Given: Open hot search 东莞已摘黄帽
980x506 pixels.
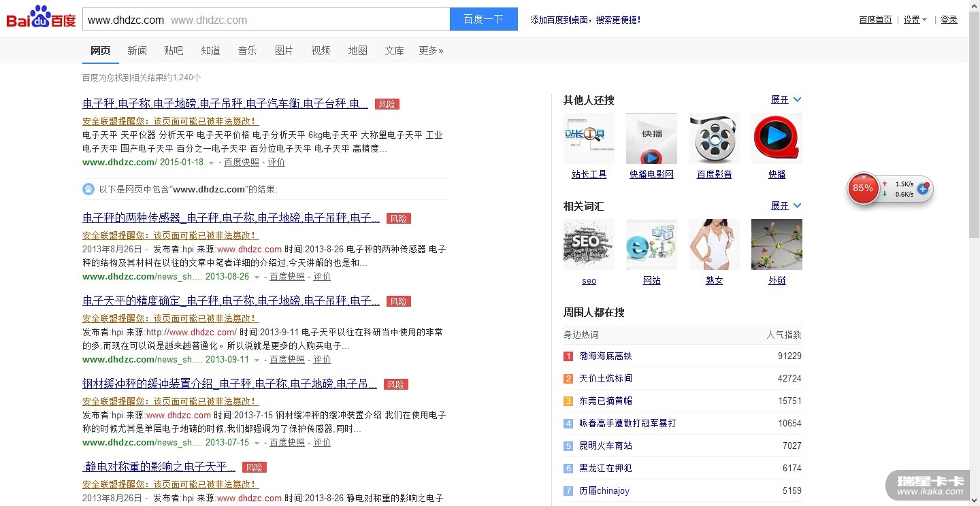Looking at the screenshot, I should pos(605,401).
